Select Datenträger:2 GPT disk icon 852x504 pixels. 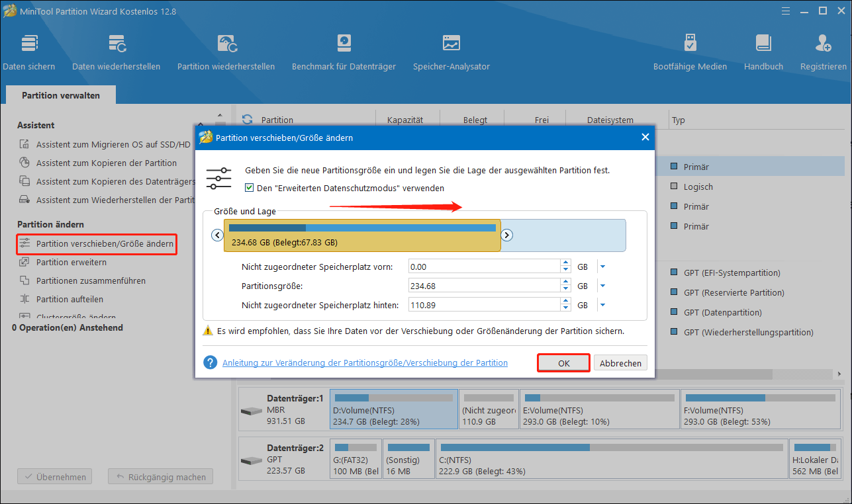click(x=252, y=460)
